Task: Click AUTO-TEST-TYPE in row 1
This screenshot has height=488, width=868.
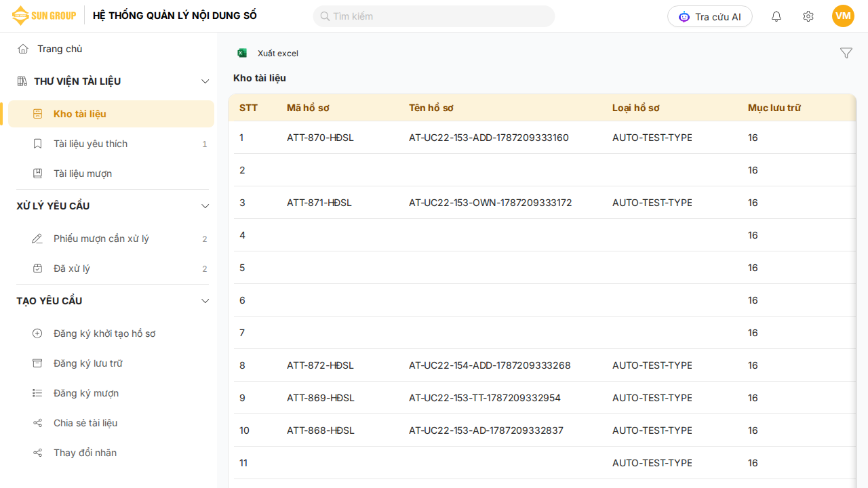Action: point(652,138)
